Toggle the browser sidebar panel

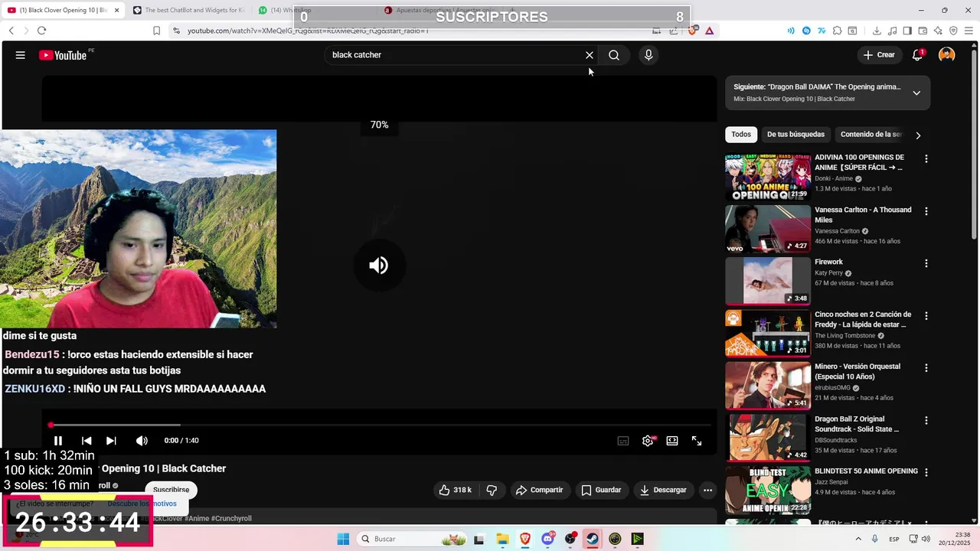(x=907, y=31)
